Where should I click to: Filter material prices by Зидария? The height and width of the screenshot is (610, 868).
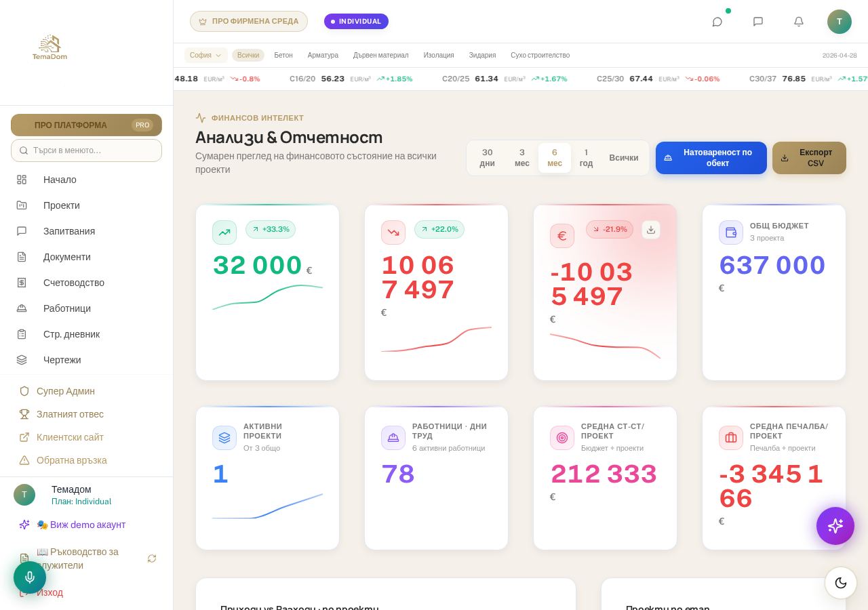[x=482, y=55]
